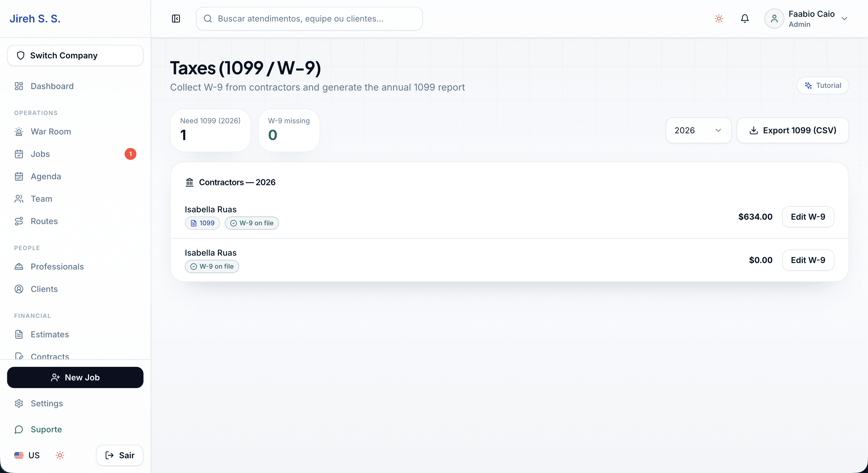Open the US language selector
The image size is (868, 473).
click(27, 455)
